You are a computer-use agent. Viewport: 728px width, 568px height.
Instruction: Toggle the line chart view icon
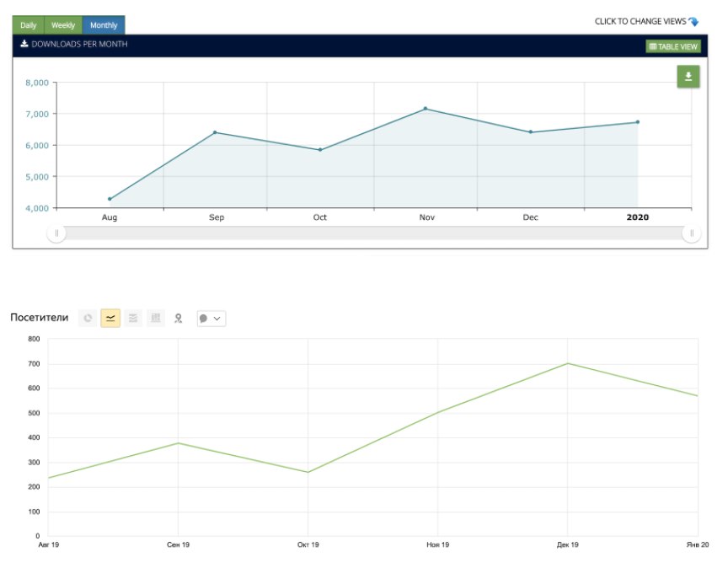110,318
